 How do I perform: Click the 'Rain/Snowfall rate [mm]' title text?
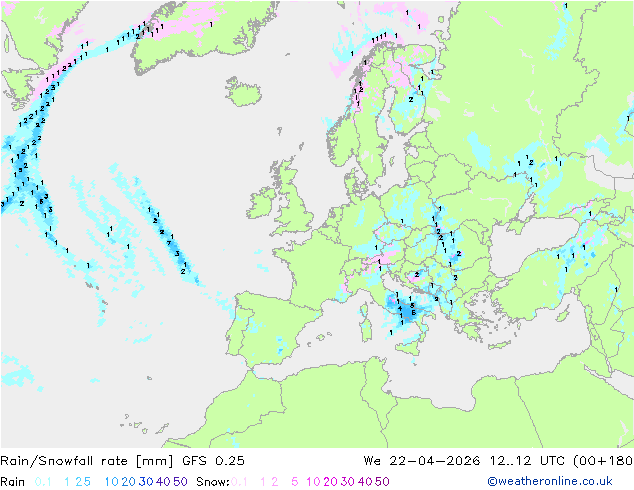[87, 461]
